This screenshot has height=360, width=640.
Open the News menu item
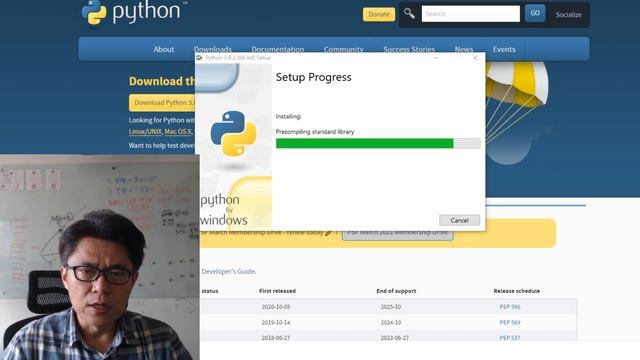point(464,49)
